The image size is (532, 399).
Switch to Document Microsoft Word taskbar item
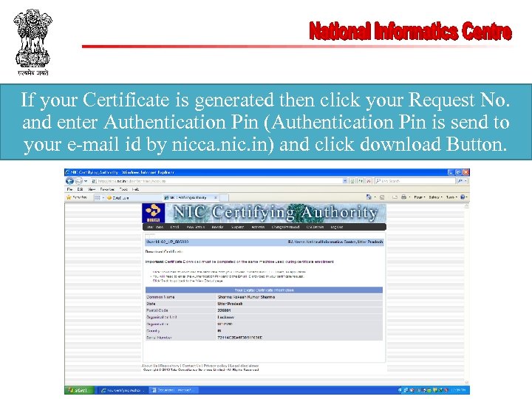click(x=174, y=390)
